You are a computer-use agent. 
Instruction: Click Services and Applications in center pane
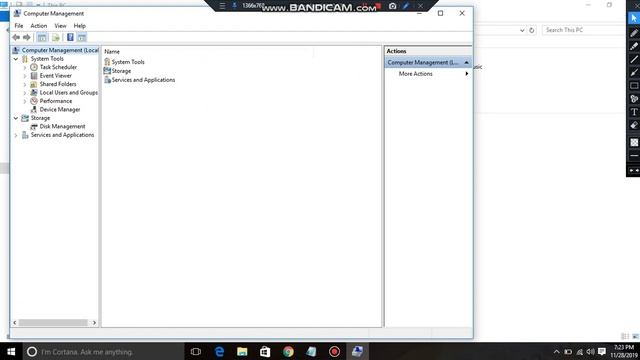tap(143, 80)
